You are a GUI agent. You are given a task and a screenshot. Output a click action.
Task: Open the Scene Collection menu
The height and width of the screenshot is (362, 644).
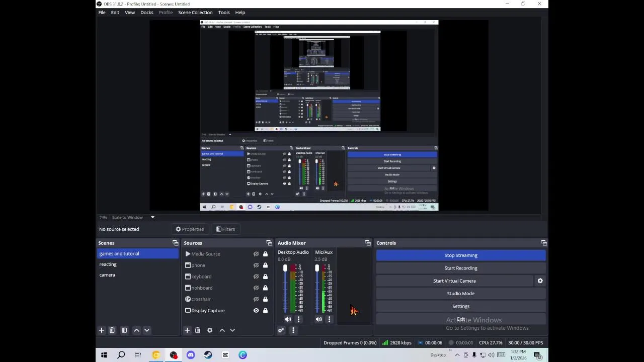pyautogui.click(x=195, y=13)
